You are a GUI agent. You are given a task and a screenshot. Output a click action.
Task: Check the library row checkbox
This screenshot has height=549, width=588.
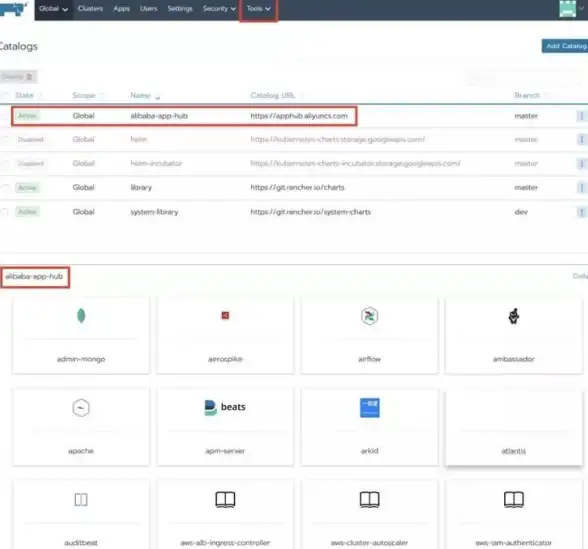[x=5, y=188]
